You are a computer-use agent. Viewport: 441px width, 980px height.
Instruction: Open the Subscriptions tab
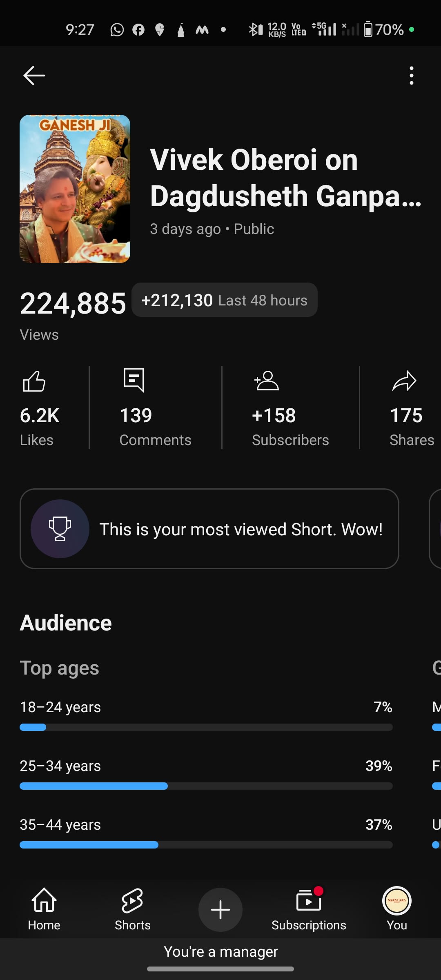tap(309, 909)
